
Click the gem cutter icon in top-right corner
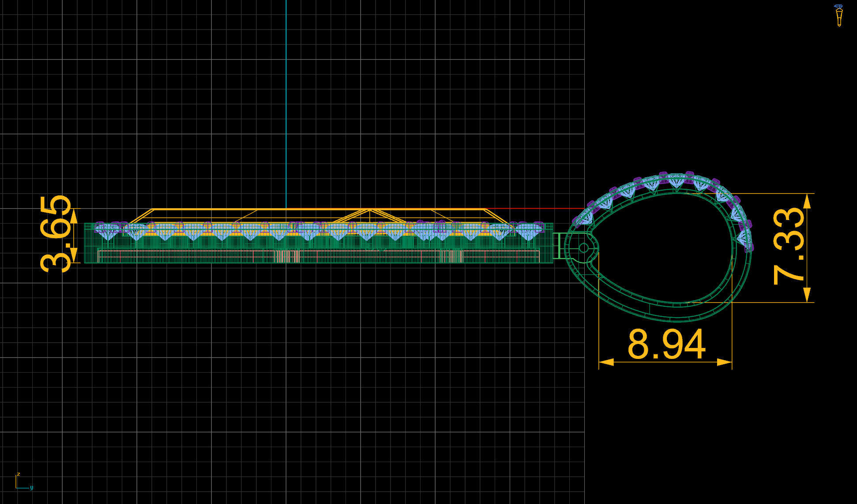coord(838,15)
